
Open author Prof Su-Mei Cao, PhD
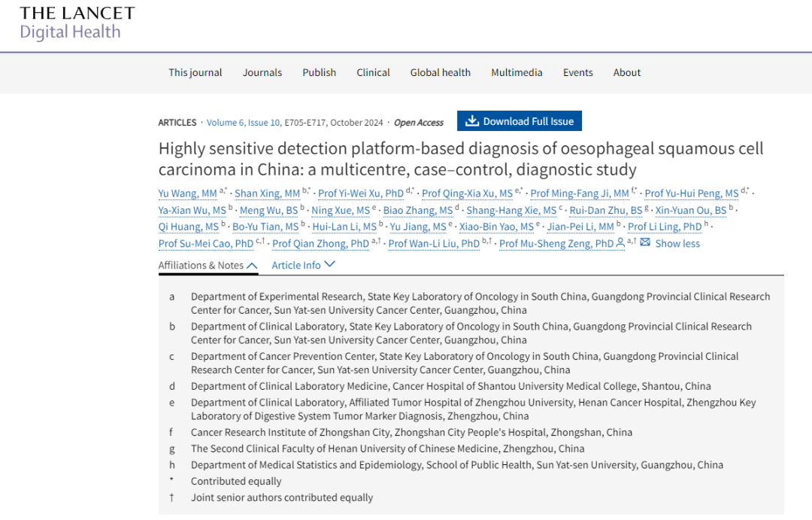coord(206,244)
